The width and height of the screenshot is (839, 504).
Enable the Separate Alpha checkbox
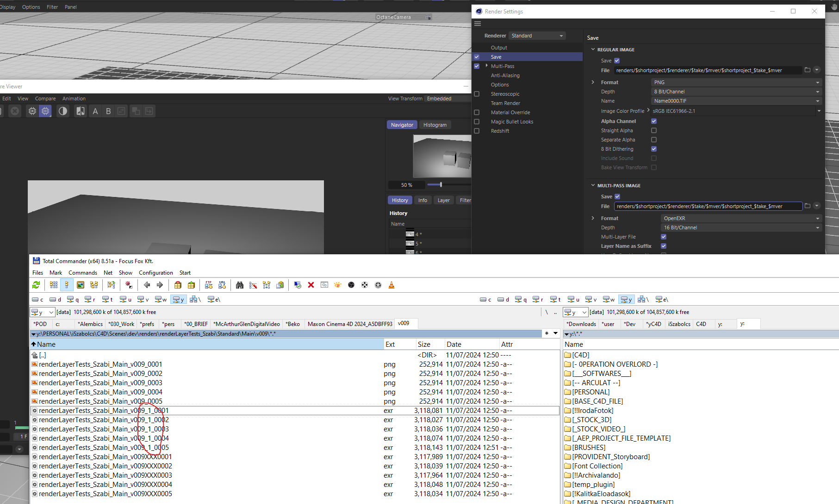pos(654,140)
